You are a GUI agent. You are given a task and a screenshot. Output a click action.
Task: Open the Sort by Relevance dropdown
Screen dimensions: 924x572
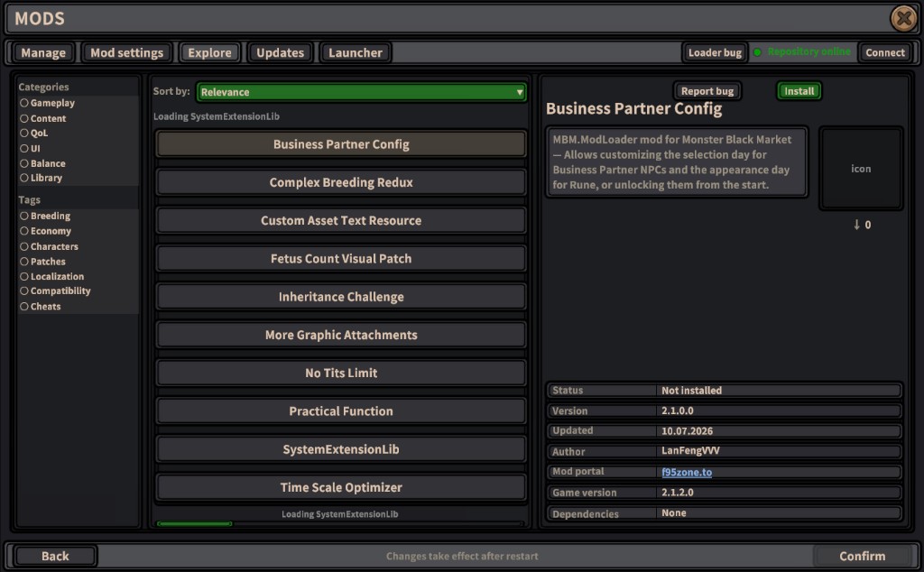coord(361,92)
